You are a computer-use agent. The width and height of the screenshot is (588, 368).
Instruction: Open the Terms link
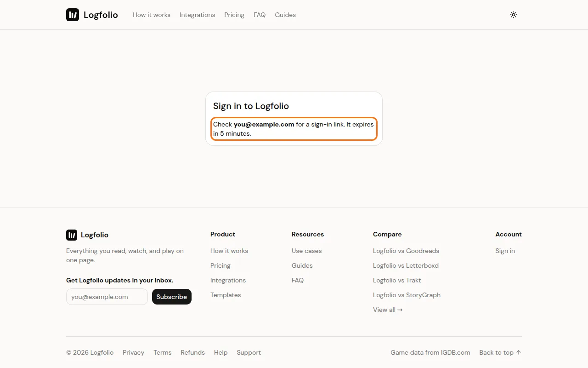(163, 352)
